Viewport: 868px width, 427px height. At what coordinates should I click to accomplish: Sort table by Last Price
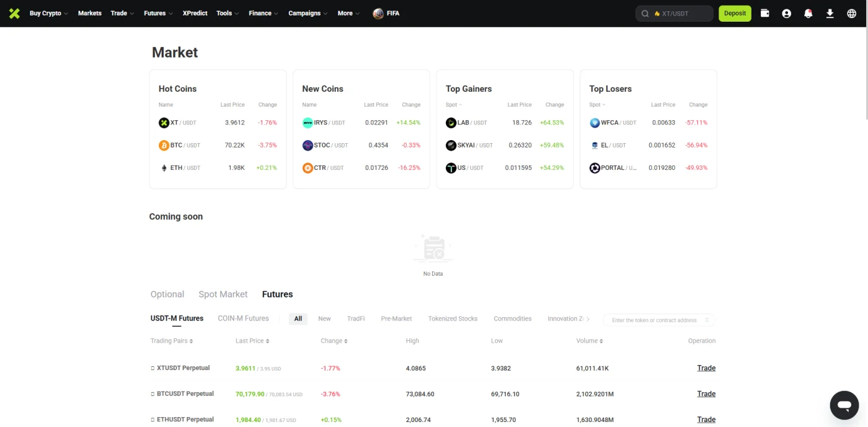[252, 341]
